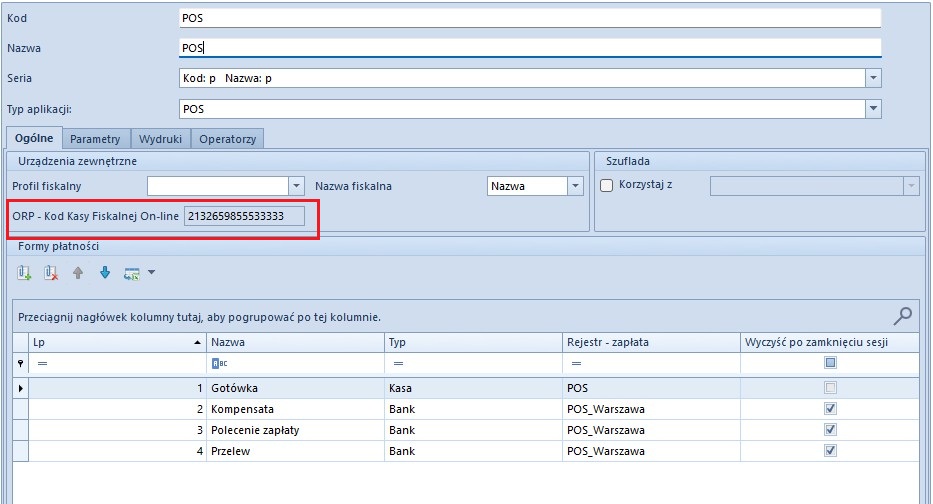Click the export to spreadsheet icon
933x504 pixels.
point(131,272)
